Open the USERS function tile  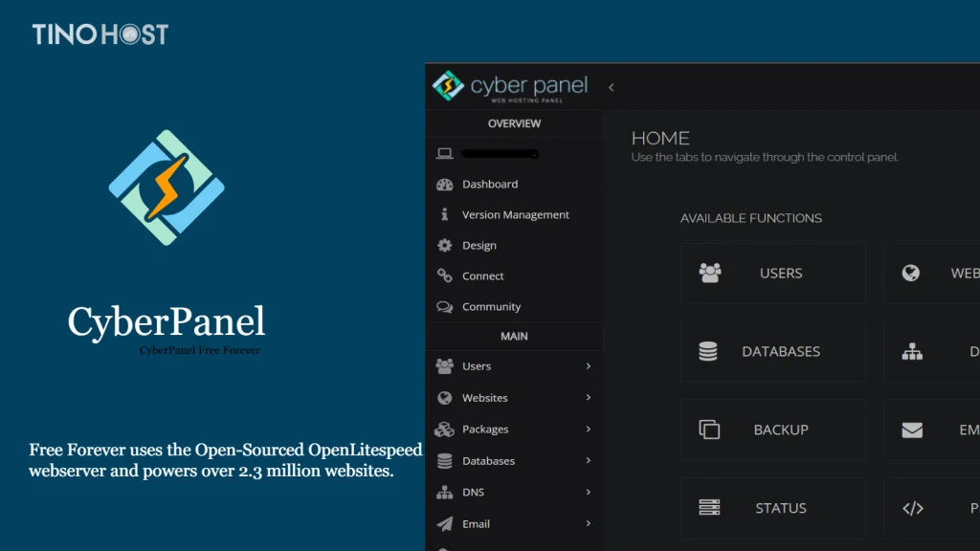[x=773, y=274]
